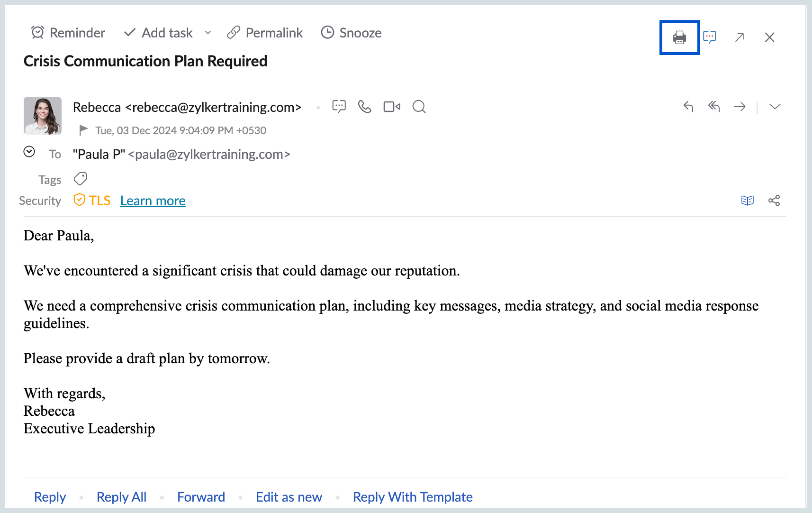Image resolution: width=812 pixels, height=513 pixels.
Task: Pop out the email with the diagonal arrow
Action: click(739, 37)
